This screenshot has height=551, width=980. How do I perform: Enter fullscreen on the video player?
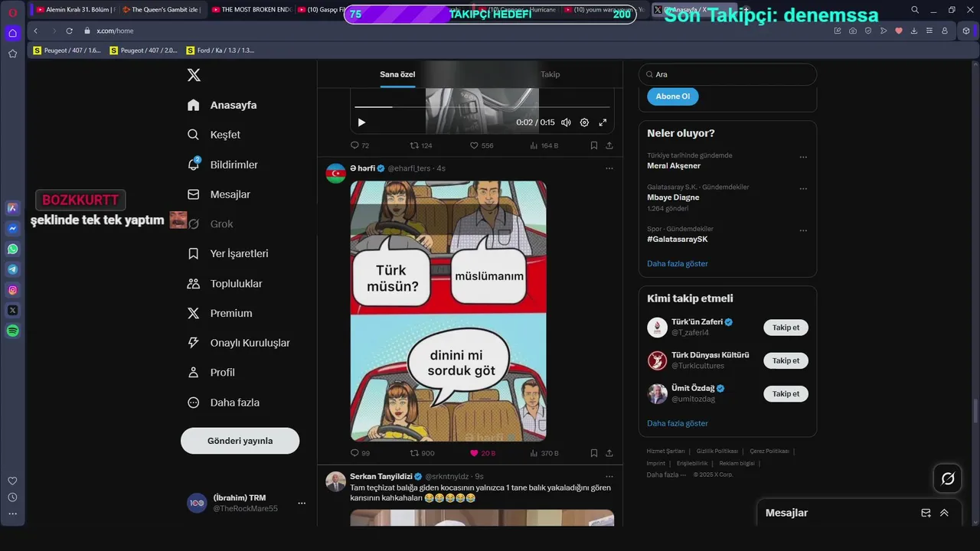point(603,122)
